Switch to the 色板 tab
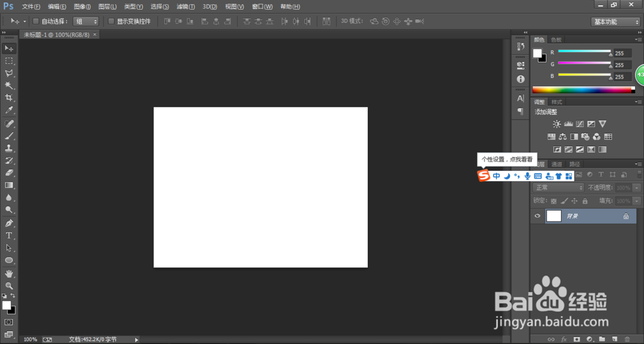Viewport: 644px width, 344px height. tap(556, 40)
